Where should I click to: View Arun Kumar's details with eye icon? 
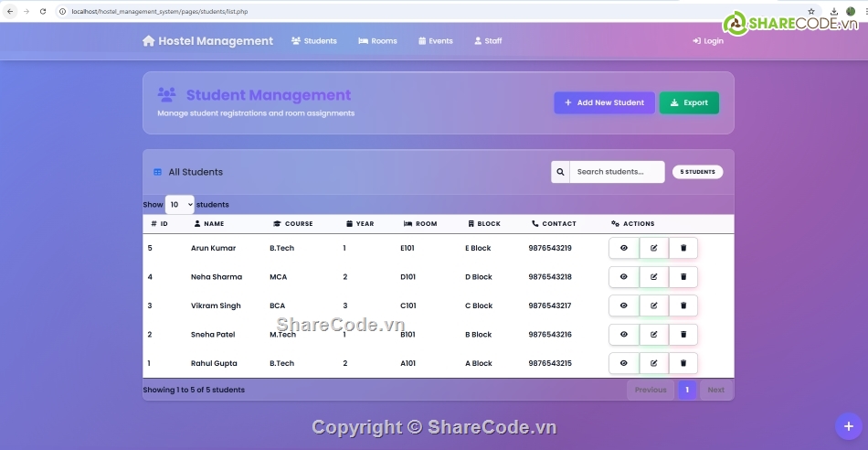click(624, 248)
